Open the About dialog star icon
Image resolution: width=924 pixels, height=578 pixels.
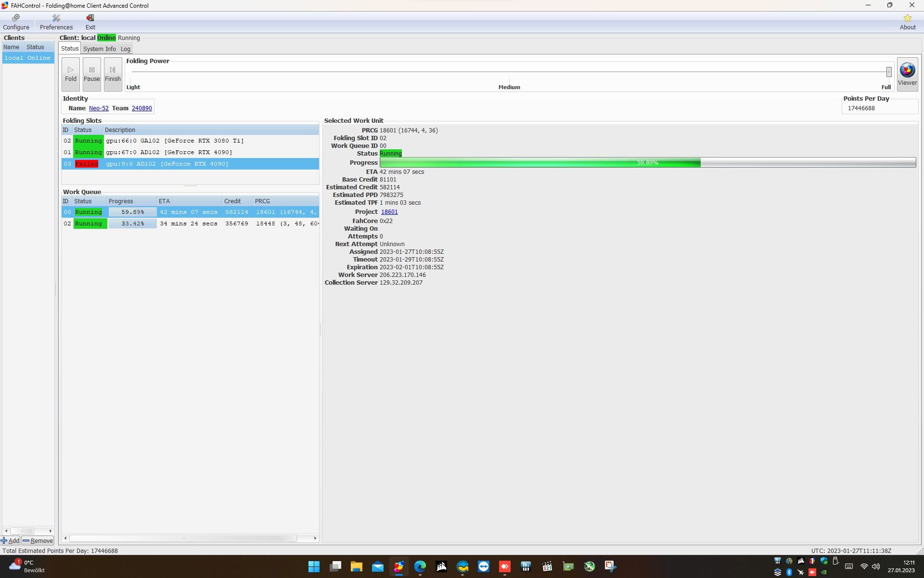[x=908, y=22]
